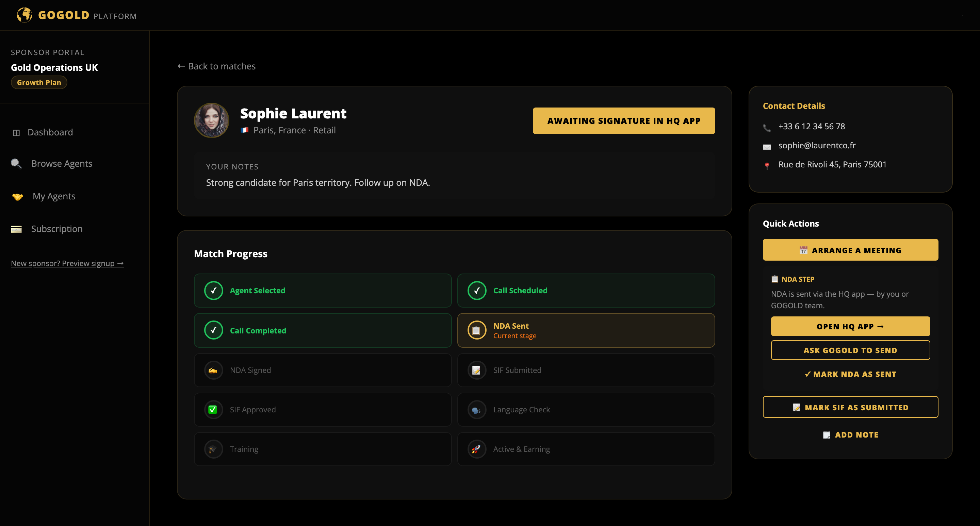Click the note icon beside Add Note
The height and width of the screenshot is (526, 980).
(826, 435)
